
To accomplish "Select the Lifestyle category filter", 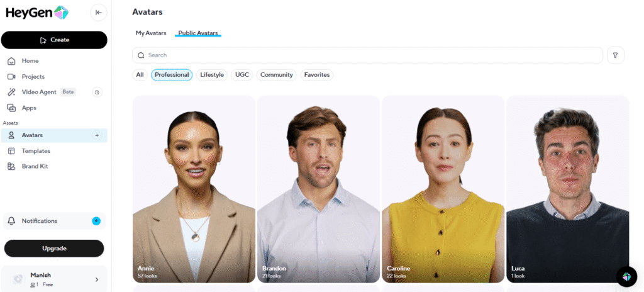I will click(212, 75).
